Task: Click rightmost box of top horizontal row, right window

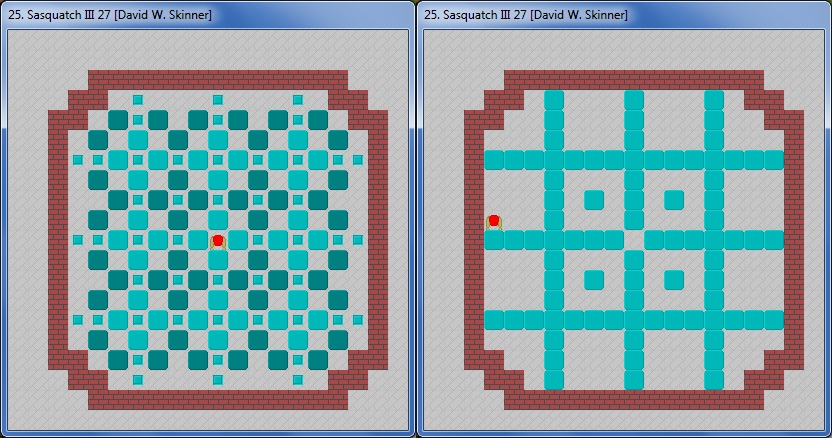Action: pyautogui.click(x=774, y=160)
